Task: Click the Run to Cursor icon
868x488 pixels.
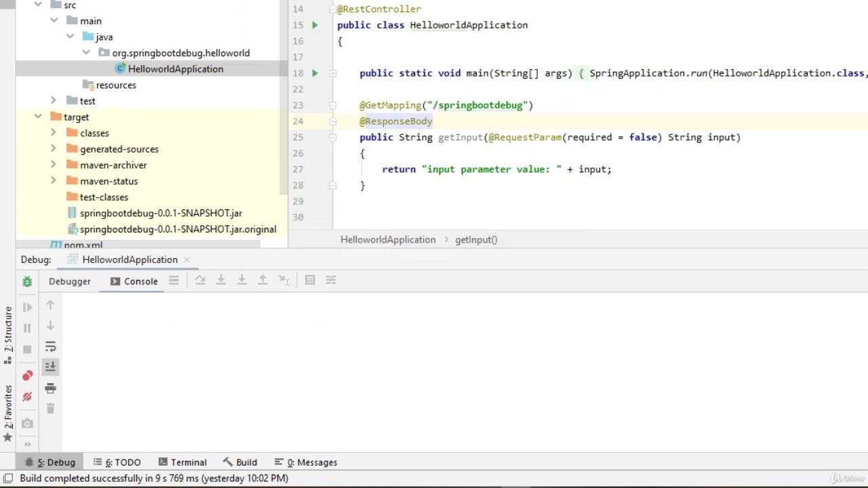Action: pos(283,280)
